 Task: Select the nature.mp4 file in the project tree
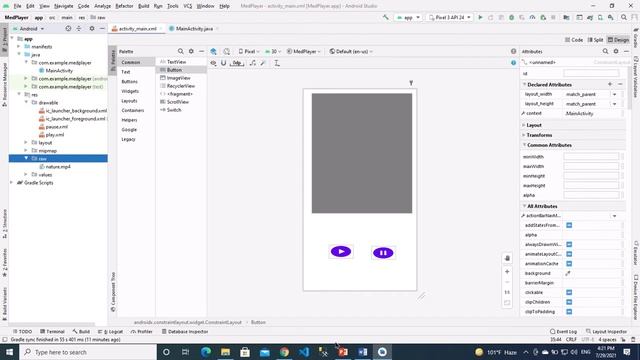58,167
